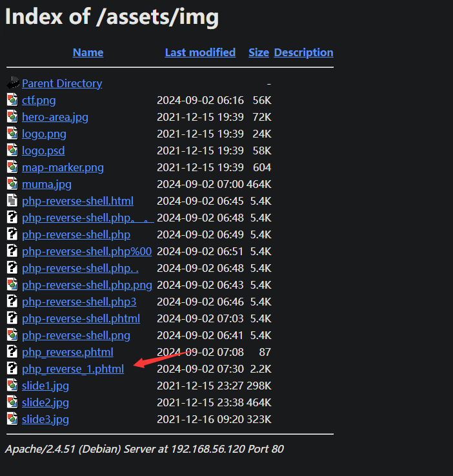Click the Parent Directory back-arrow icon
This screenshot has width=453, height=476.
click(13, 83)
